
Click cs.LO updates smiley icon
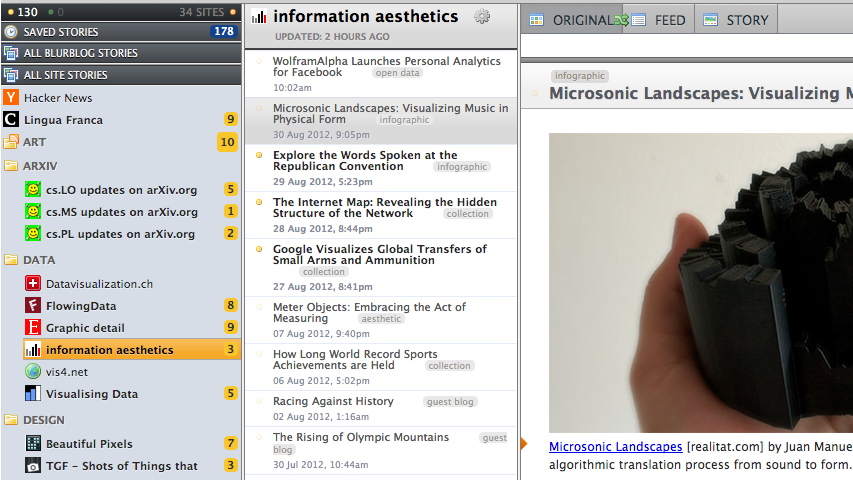pos(33,189)
